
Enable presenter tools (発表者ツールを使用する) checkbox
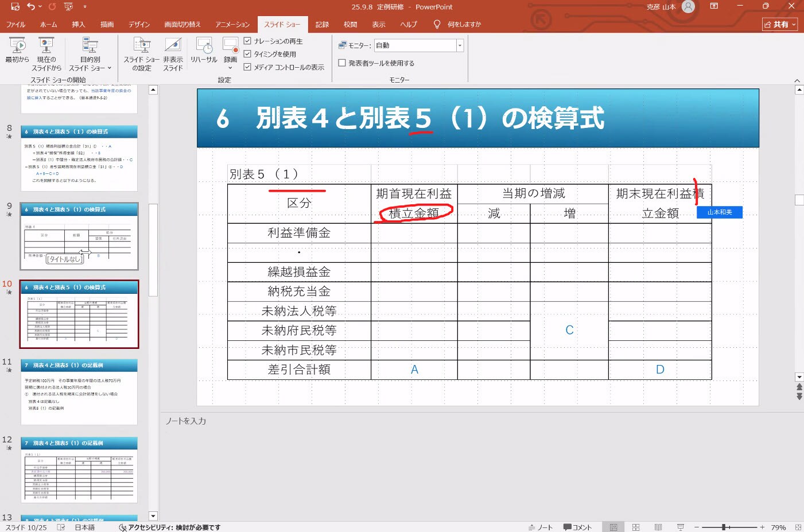[x=342, y=63]
